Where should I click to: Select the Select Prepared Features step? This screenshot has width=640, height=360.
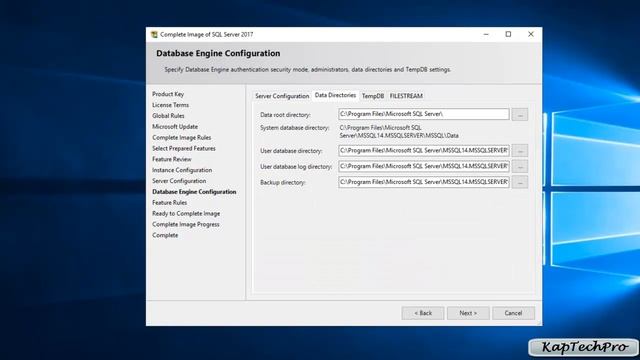click(x=184, y=149)
